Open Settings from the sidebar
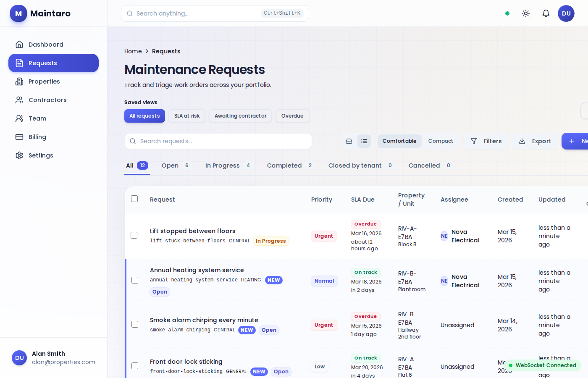 point(41,155)
